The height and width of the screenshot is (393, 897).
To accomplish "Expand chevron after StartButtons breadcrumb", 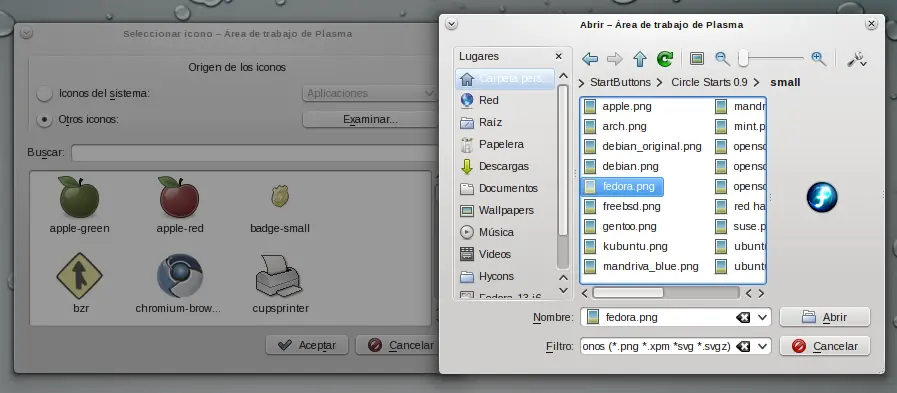I will [660, 83].
